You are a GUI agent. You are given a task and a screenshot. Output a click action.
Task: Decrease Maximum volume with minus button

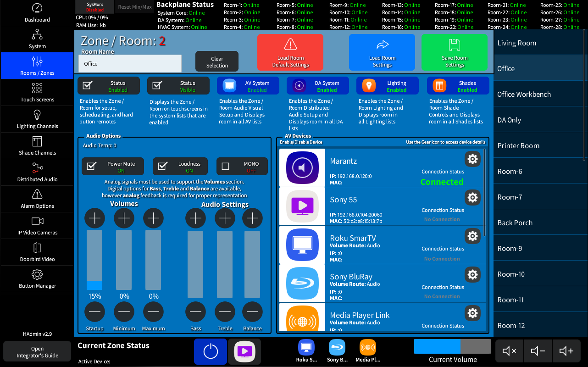(153, 312)
